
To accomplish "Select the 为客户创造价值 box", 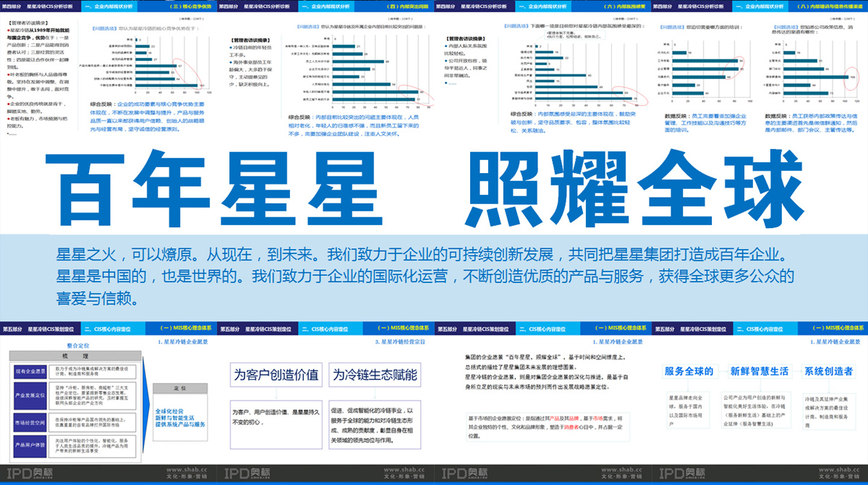I will coord(275,375).
